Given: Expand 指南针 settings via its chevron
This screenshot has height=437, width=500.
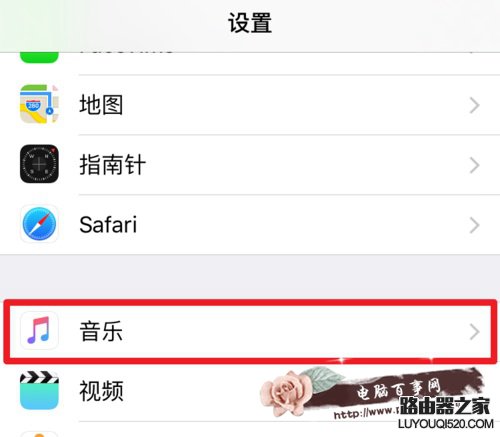Looking at the screenshot, I should click(x=475, y=165).
